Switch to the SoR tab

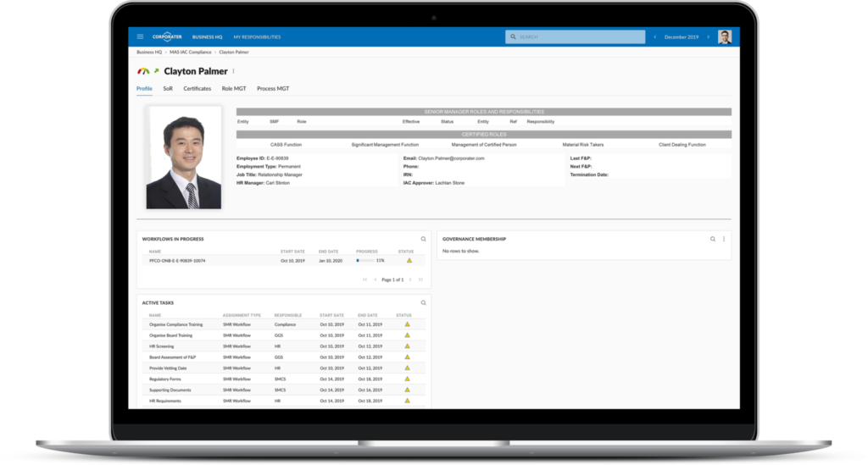pos(168,88)
